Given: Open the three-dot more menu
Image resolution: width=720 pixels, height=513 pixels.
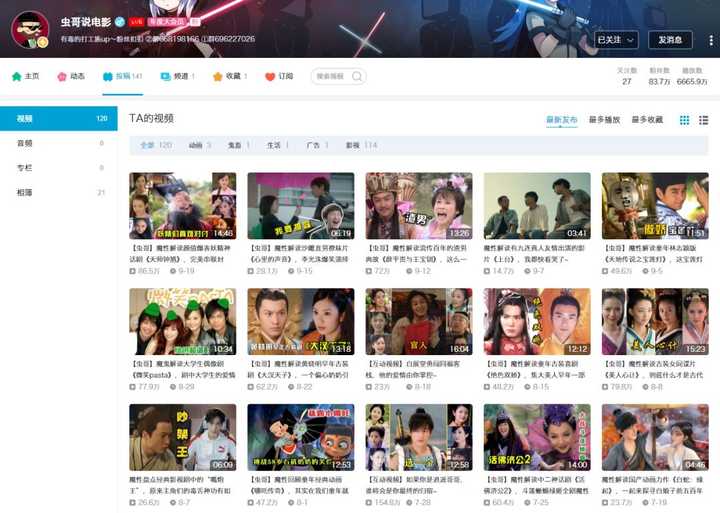Looking at the screenshot, I should (x=711, y=40).
